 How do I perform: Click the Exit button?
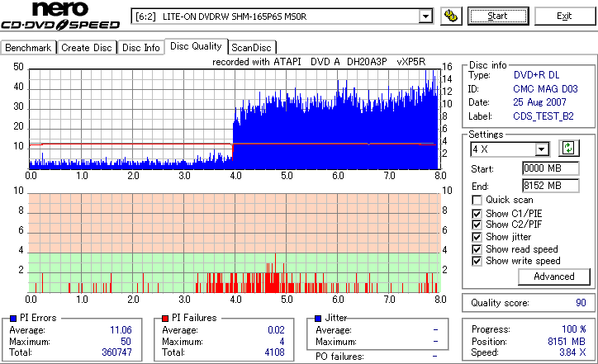pyautogui.click(x=564, y=16)
